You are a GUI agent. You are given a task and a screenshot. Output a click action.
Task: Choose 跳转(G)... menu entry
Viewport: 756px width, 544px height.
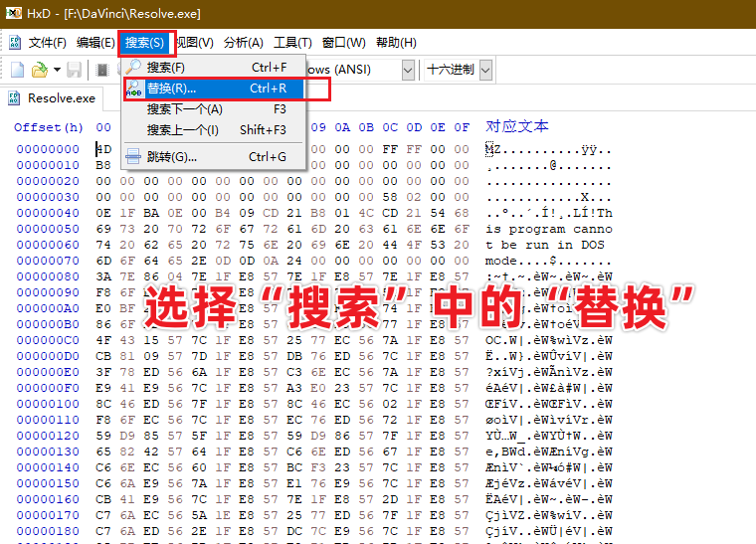214,157
